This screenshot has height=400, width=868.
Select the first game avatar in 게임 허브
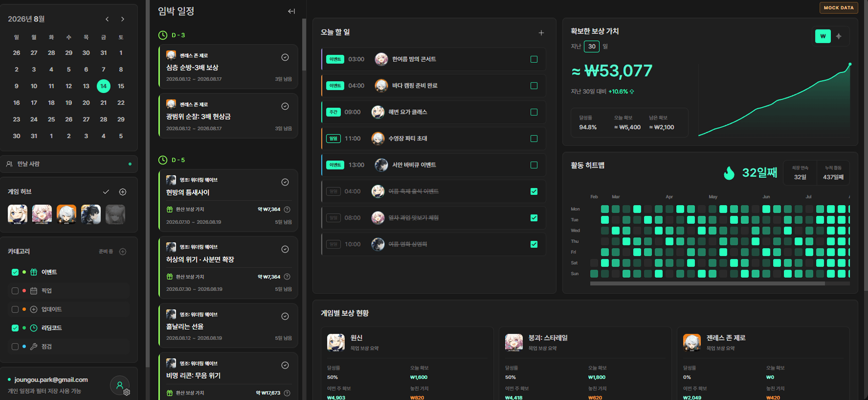[x=18, y=214]
